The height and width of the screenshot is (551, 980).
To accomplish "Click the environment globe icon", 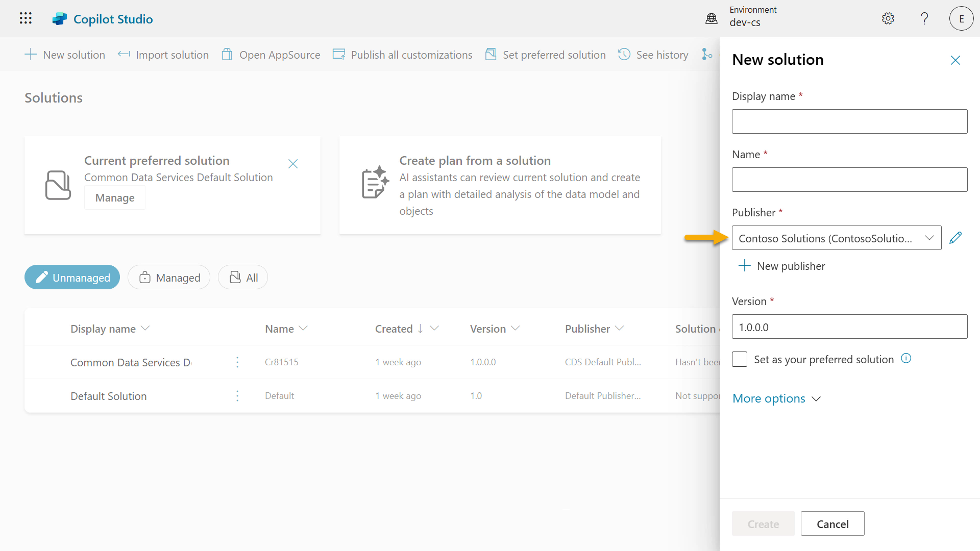I will click(712, 18).
